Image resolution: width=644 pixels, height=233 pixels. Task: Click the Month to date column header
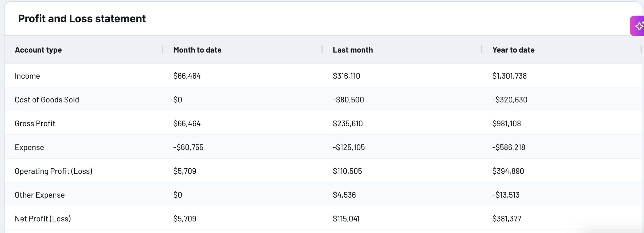point(197,50)
